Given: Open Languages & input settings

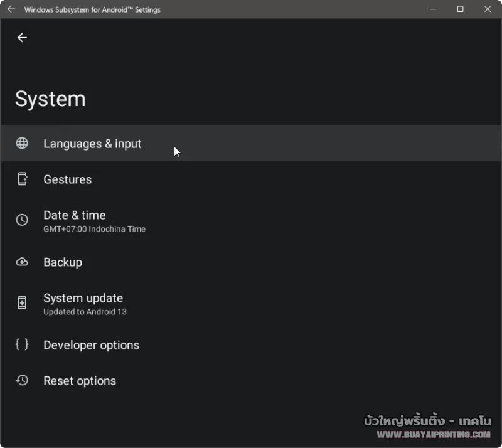Looking at the screenshot, I should [92, 144].
